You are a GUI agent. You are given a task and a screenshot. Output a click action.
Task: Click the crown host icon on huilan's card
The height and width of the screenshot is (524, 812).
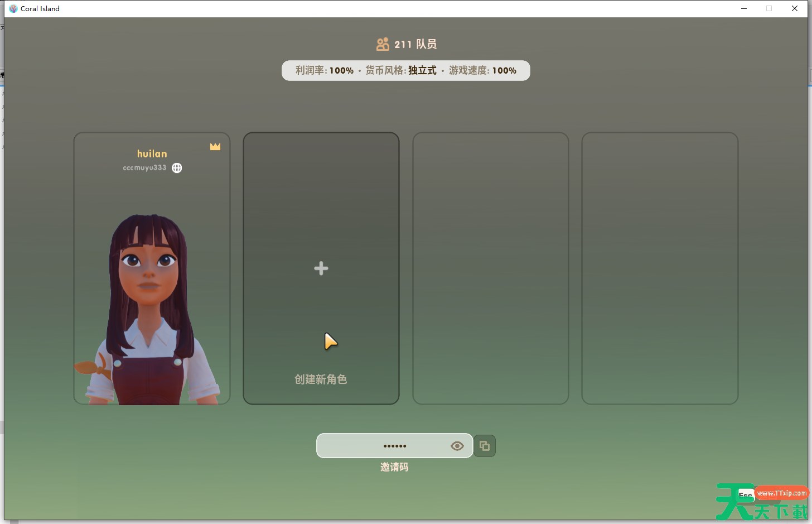pyautogui.click(x=215, y=147)
